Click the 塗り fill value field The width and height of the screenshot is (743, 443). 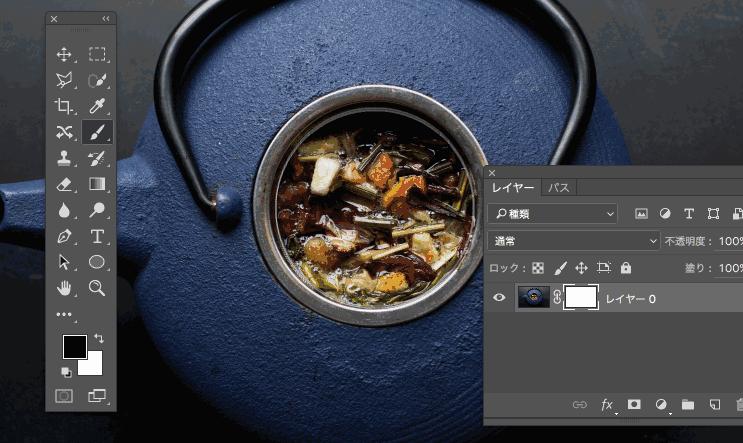point(730,268)
